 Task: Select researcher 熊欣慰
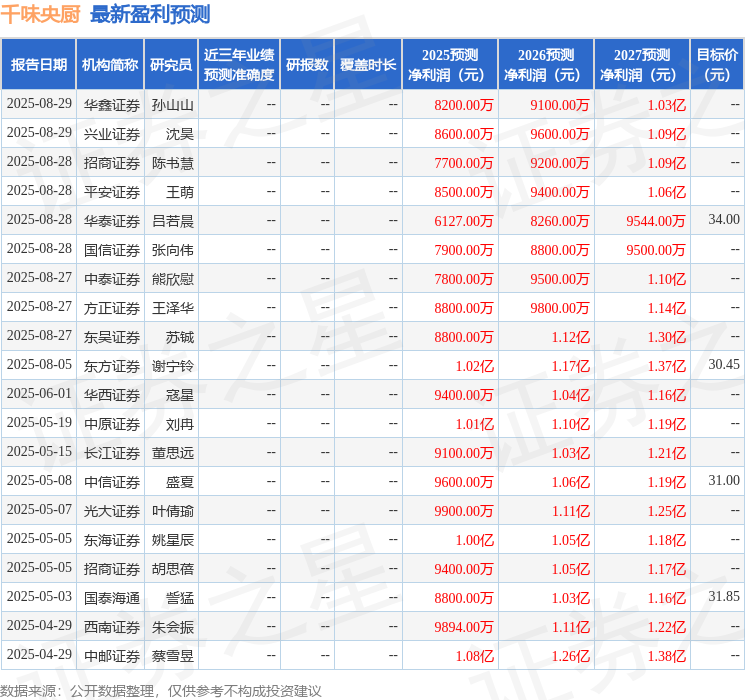tap(172, 279)
